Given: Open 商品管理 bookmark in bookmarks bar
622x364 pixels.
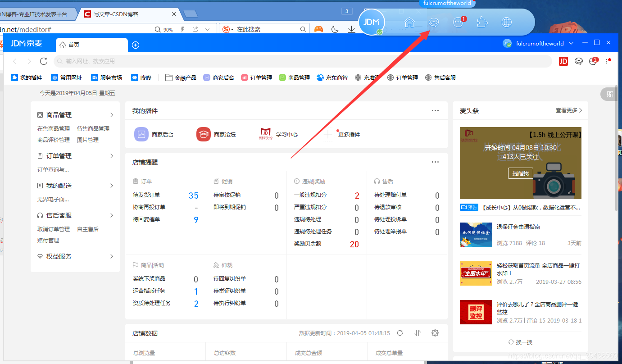Looking at the screenshot, I should (x=295, y=77).
